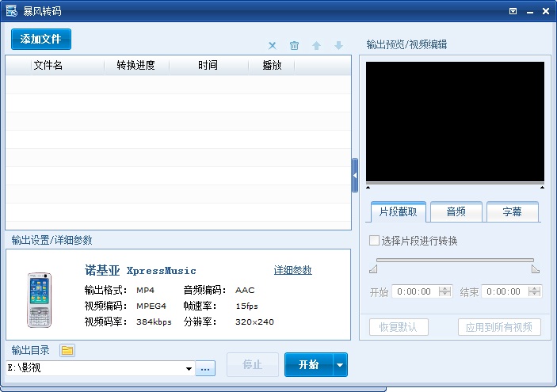Viewport: 557px width, 392px height.
Task: Click the move up arrow icon
Action: (317, 46)
